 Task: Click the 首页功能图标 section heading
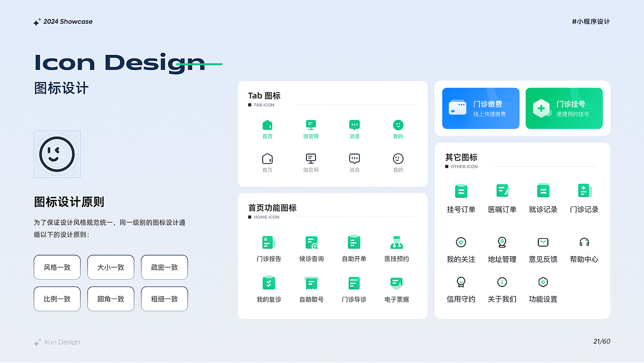pos(272,208)
